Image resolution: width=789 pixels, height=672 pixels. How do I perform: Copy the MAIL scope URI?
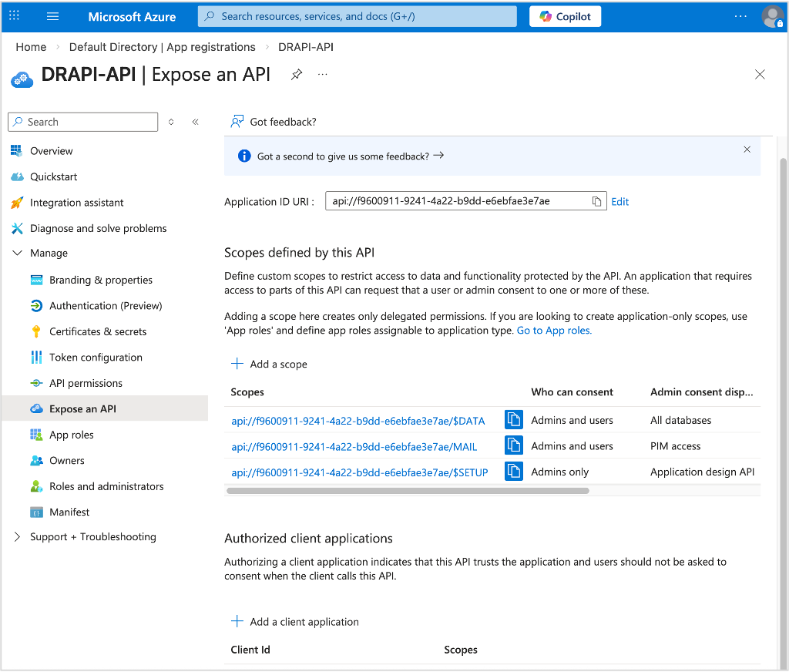[x=513, y=445]
